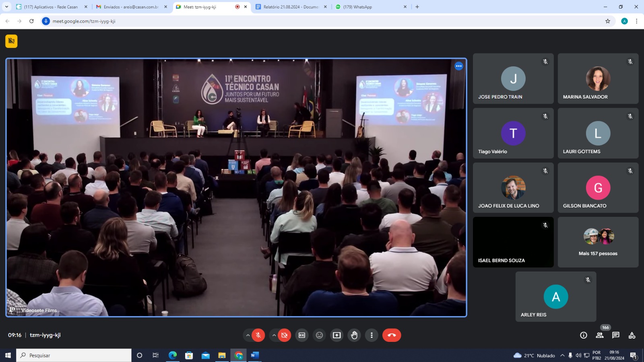This screenshot has height=362, width=644.
Task: Open the activities icon
Action: (x=632, y=335)
